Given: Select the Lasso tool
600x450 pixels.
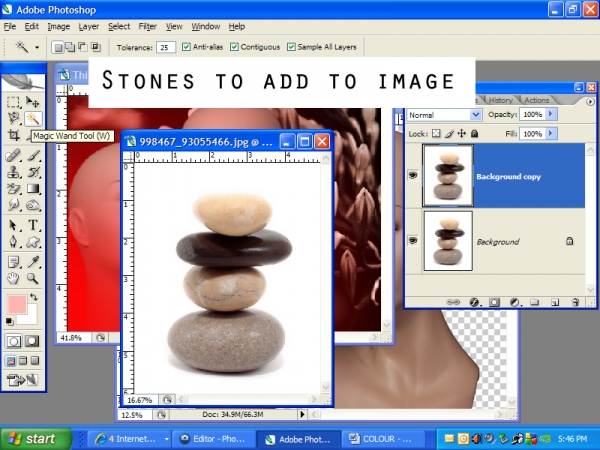Looking at the screenshot, I should coord(13,119).
